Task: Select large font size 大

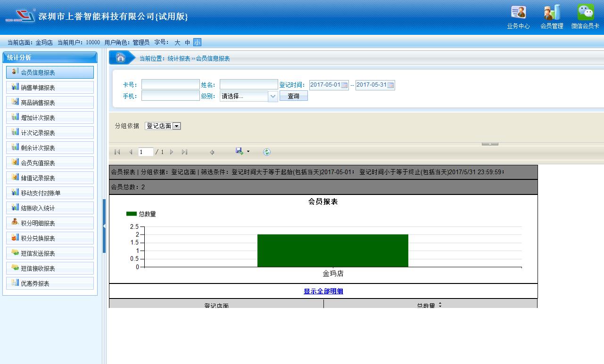Action: [x=177, y=42]
